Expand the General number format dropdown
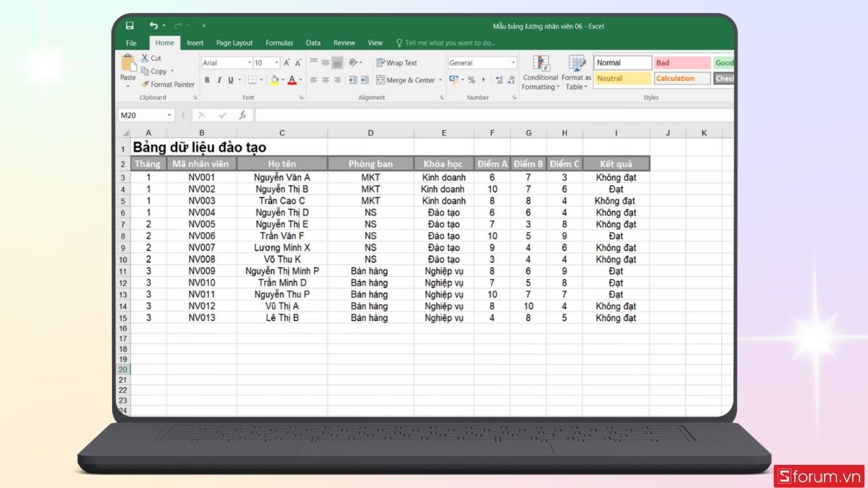 pyautogui.click(x=514, y=63)
